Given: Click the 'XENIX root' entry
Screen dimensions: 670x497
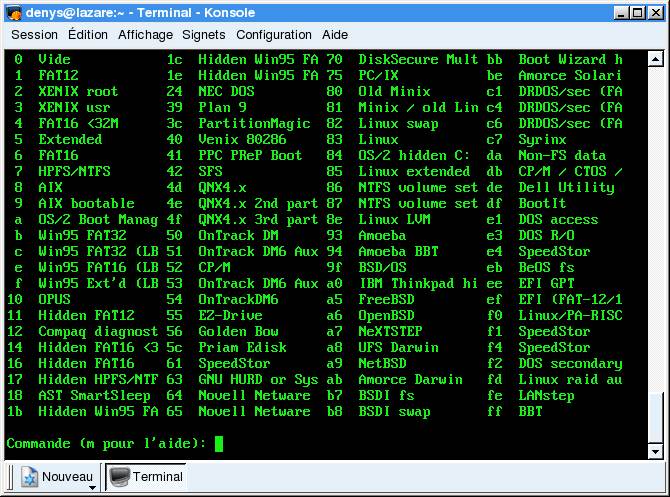Looking at the screenshot, I should (x=78, y=91).
